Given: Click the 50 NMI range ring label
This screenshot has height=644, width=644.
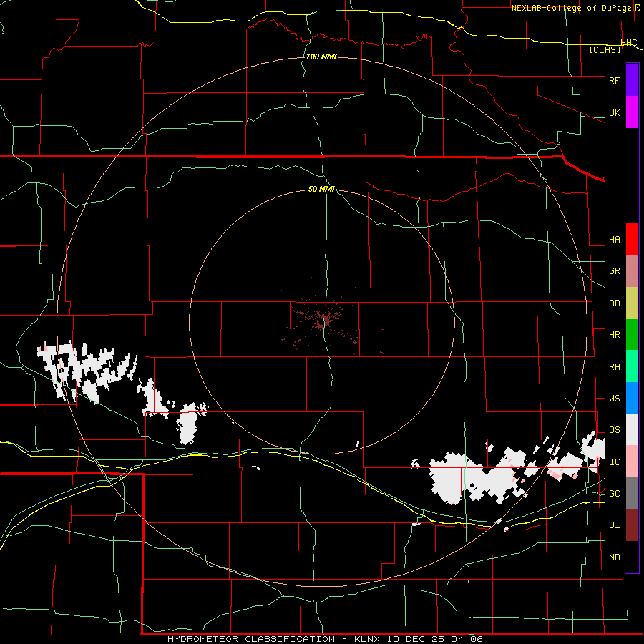Looking at the screenshot, I should (x=321, y=189).
